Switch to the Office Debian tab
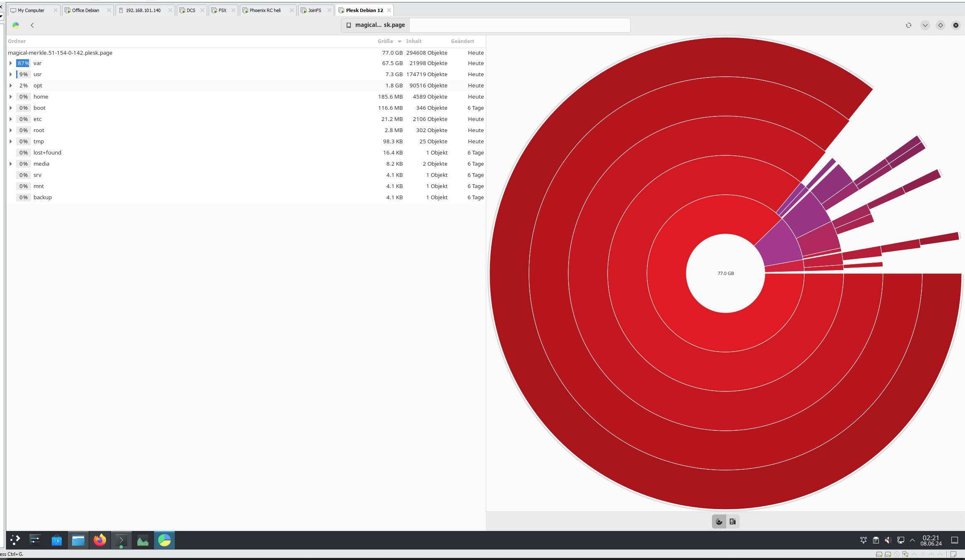The height and width of the screenshot is (560, 965). tap(88, 10)
